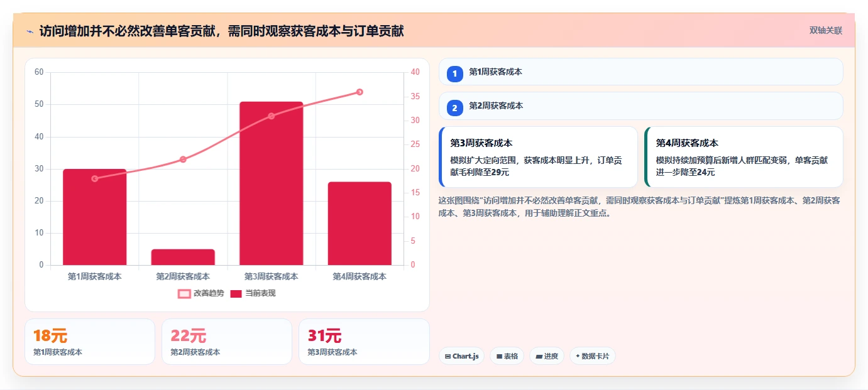Click the 31元 data card
The width and height of the screenshot is (868, 390).
point(364,342)
